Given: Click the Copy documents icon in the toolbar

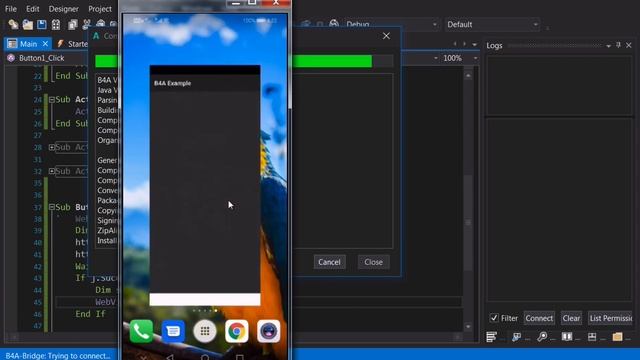Looking at the screenshot, I should (73, 24).
